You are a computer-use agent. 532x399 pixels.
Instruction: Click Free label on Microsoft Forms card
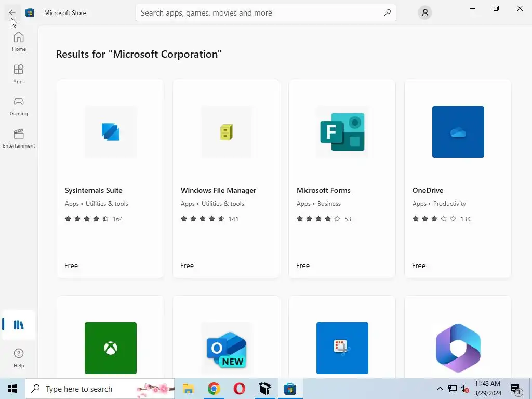pos(303,265)
